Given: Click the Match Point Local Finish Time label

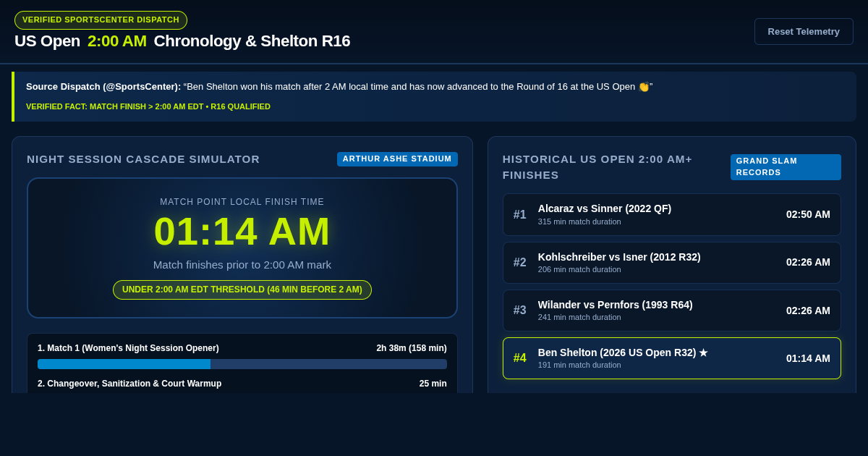Looking at the screenshot, I should pos(242,202).
